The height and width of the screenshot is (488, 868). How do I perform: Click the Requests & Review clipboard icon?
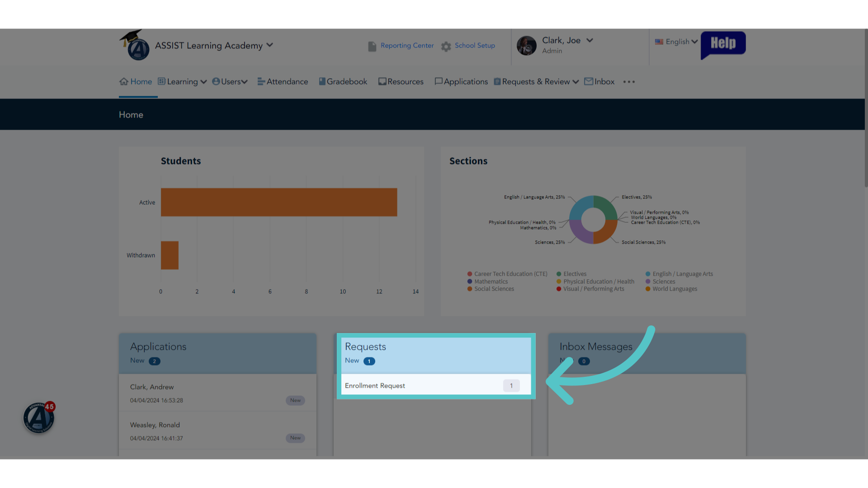click(x=497, y=81)
